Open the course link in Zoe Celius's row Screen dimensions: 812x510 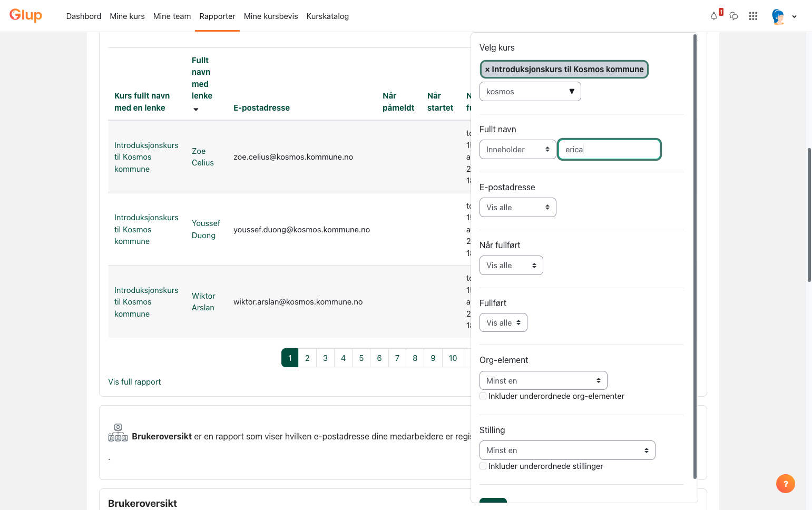pos(146,157)
